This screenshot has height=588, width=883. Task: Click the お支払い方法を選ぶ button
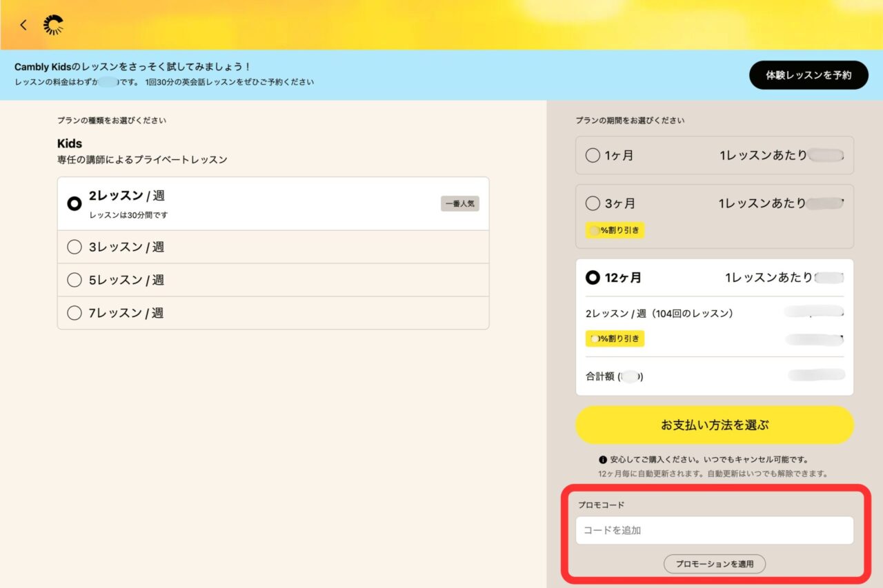click(715, 425)
